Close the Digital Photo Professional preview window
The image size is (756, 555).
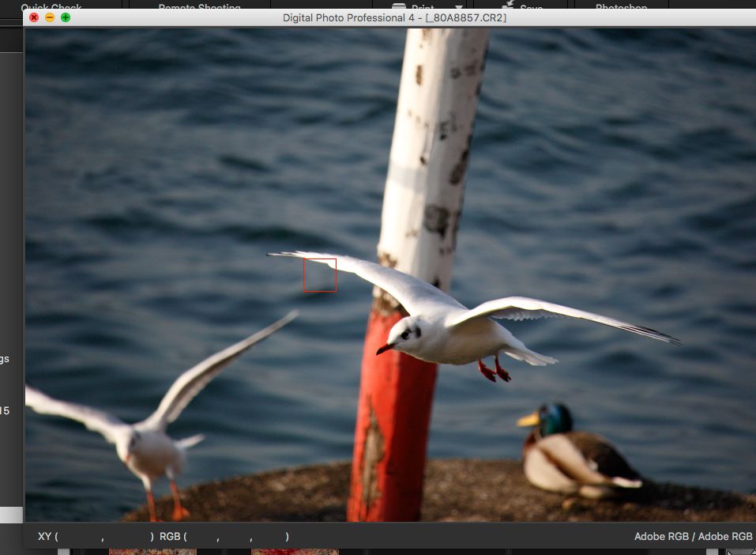point(34,17)
